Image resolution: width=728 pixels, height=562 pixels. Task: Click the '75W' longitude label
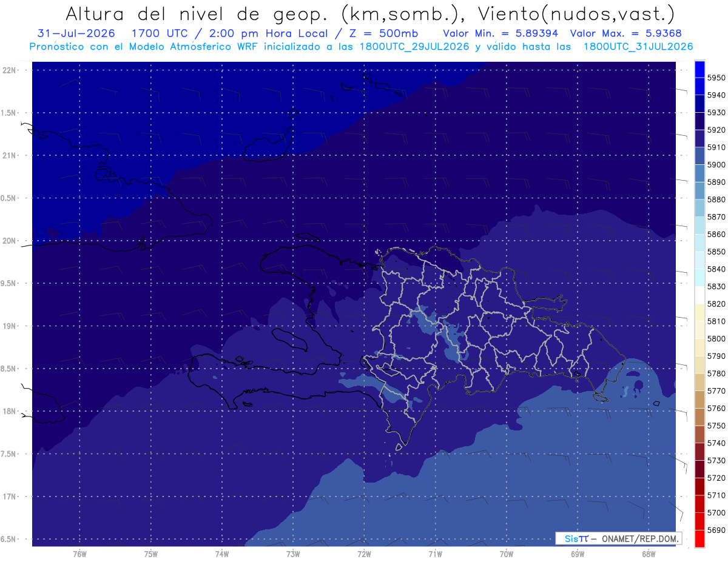click(x=151, y=554)
